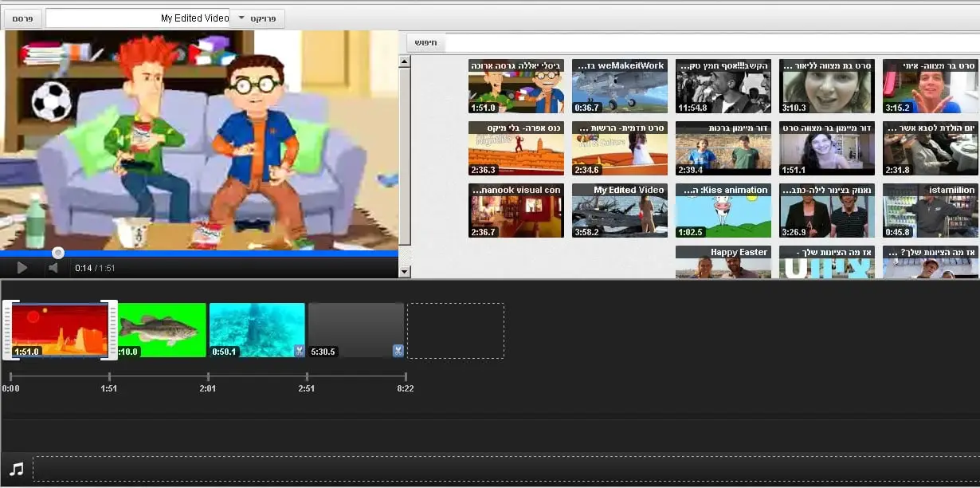This screenshot has height=488, width=980.
Task: Select the 11:54.8 black-and-white video thumbnail
Action: point(723,86)
